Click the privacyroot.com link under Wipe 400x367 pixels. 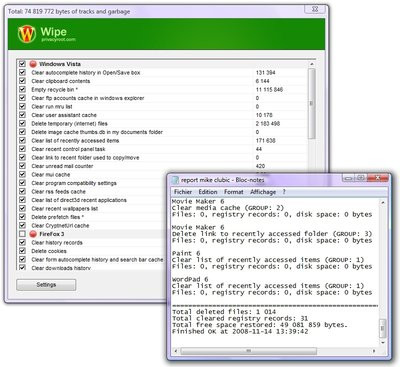pyautogui.click(x=58, y=40)
